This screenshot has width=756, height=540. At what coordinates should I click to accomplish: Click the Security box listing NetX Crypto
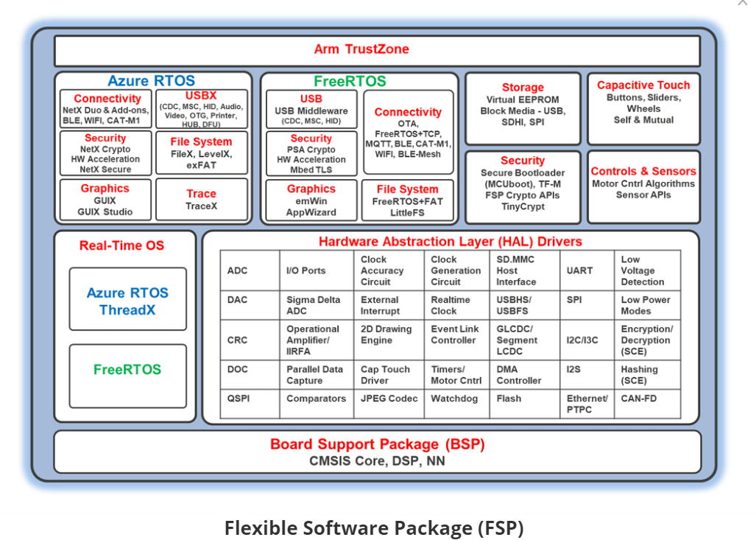coord(105,153)
